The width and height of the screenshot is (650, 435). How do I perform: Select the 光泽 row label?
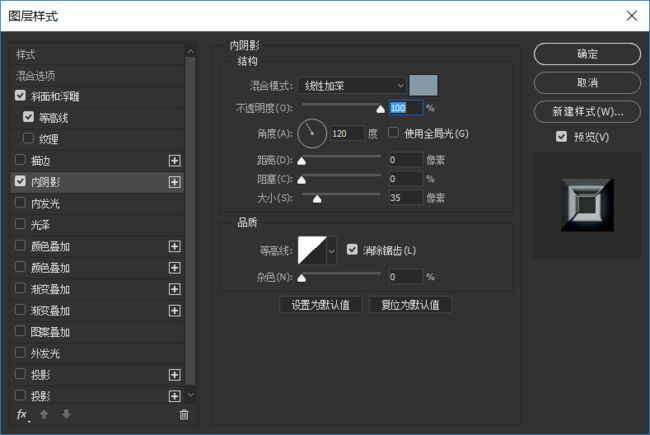click(x=40, y=225)
